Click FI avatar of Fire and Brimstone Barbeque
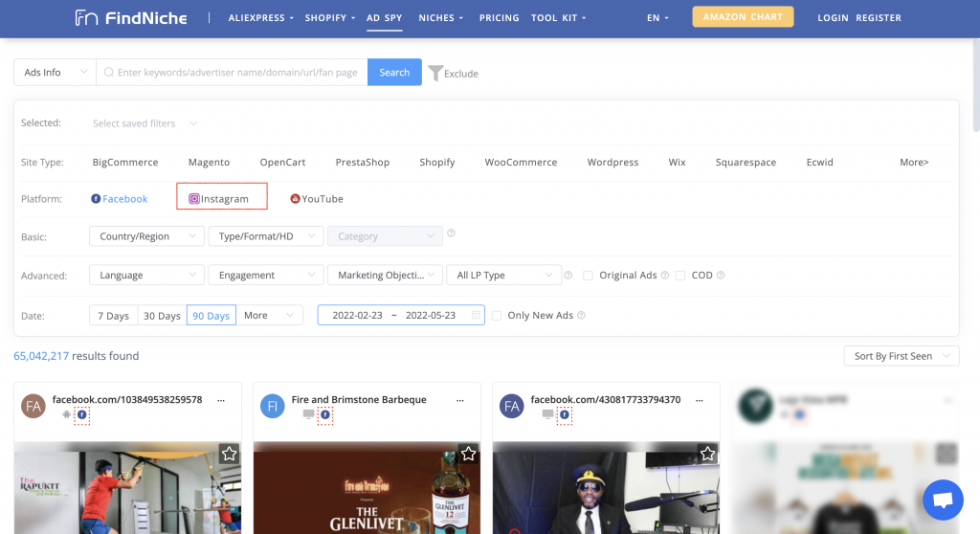This screenshot has width=980, height=534. [x=273, y=407]
